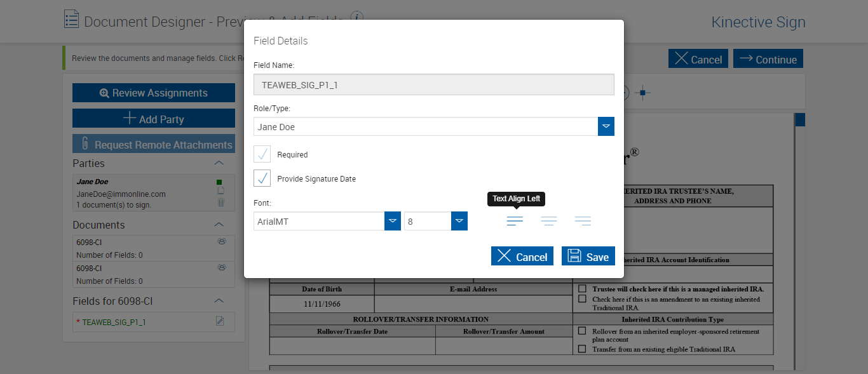Uncheck Provide Signature Date checkbox
This screenshot has height=374, width=868.
262,178
